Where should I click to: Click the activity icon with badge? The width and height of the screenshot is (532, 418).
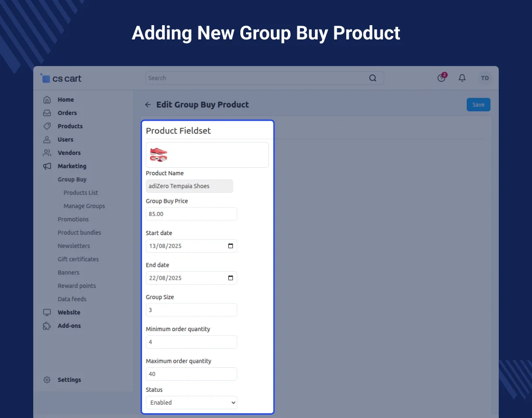click(x=442, y=78)
